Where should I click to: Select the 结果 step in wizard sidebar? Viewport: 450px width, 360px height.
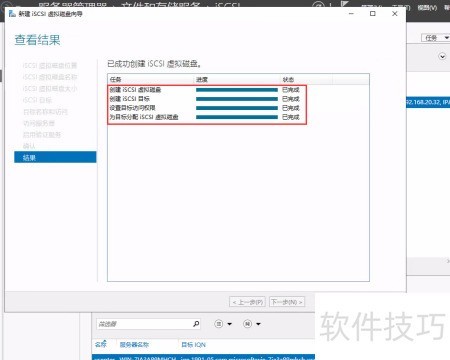point(55,157)
